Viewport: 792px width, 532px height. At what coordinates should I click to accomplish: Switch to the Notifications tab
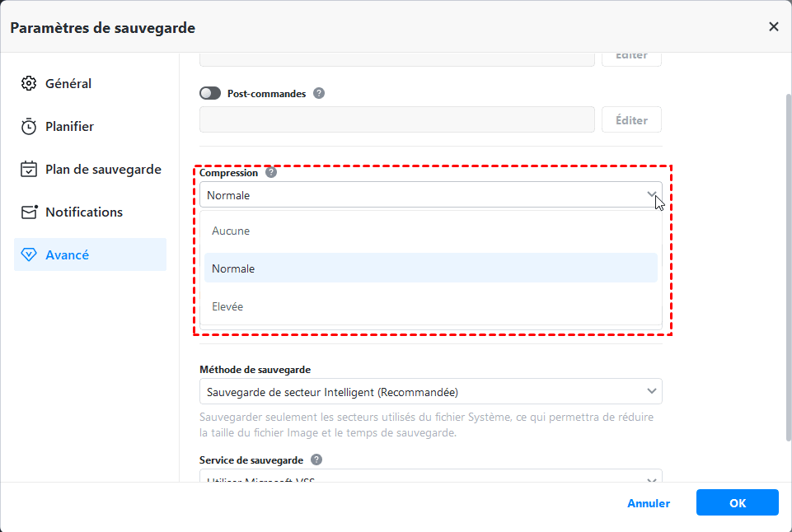click(84, 212)
